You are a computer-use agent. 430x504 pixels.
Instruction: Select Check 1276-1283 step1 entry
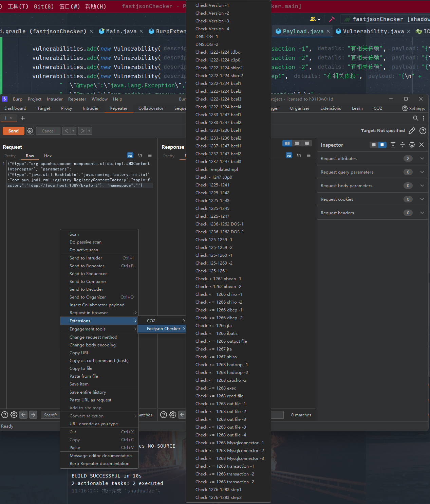tap(228, 490)
